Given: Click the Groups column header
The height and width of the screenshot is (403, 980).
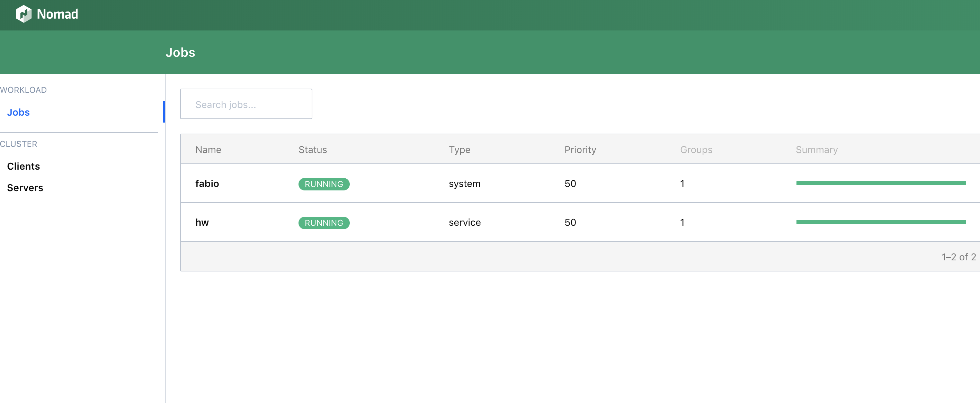Looking at the screenshot, I should (x=696, y=150).
